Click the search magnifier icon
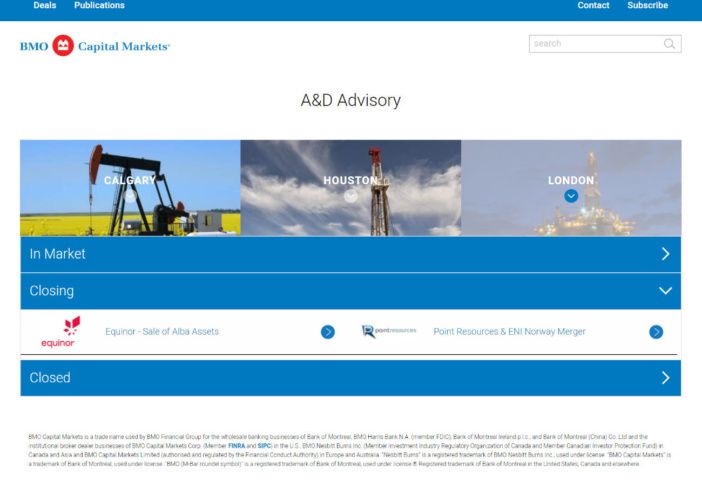702x486 pixels. point(669,44)
